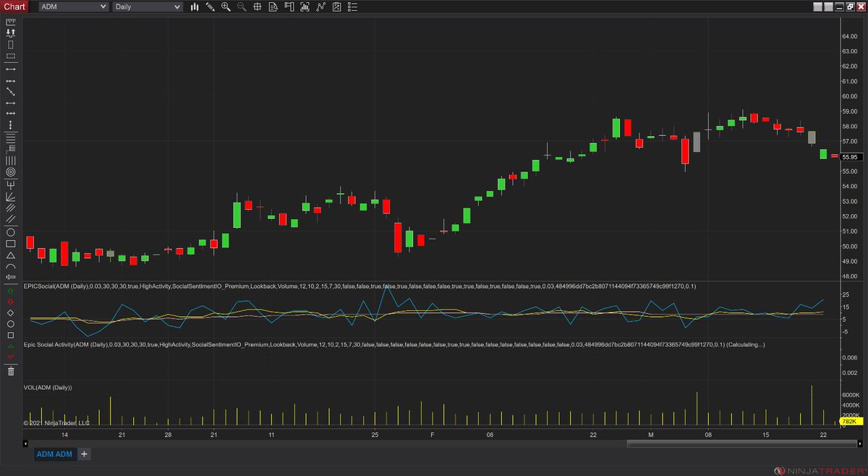Select the vertical dashed region highlight tool
This screenshot has width=868, height=476.
tap(11, 44)
